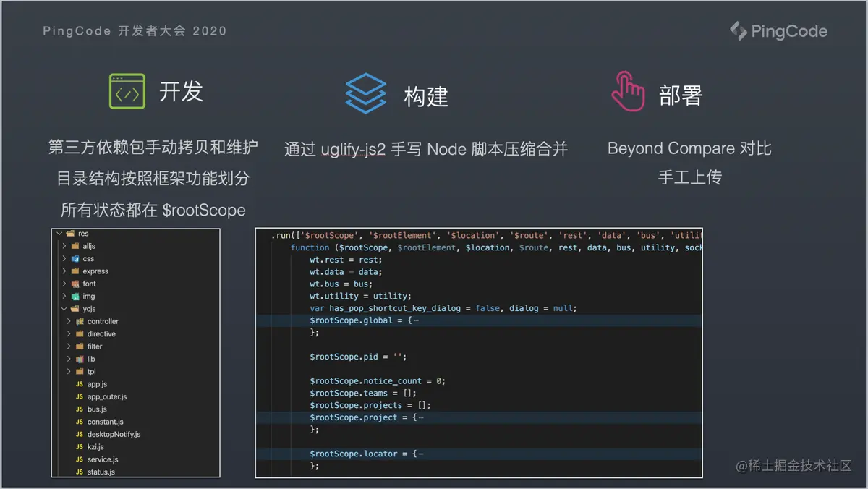Click the JS icon next to status.js
The width and height of the screenshot is (868, 489).
80,472
